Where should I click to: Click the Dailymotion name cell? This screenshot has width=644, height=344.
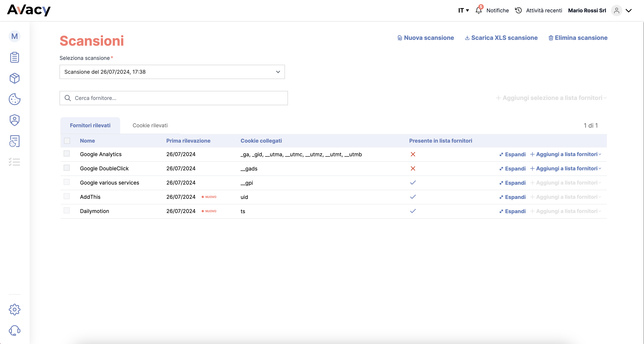(95, 211)
